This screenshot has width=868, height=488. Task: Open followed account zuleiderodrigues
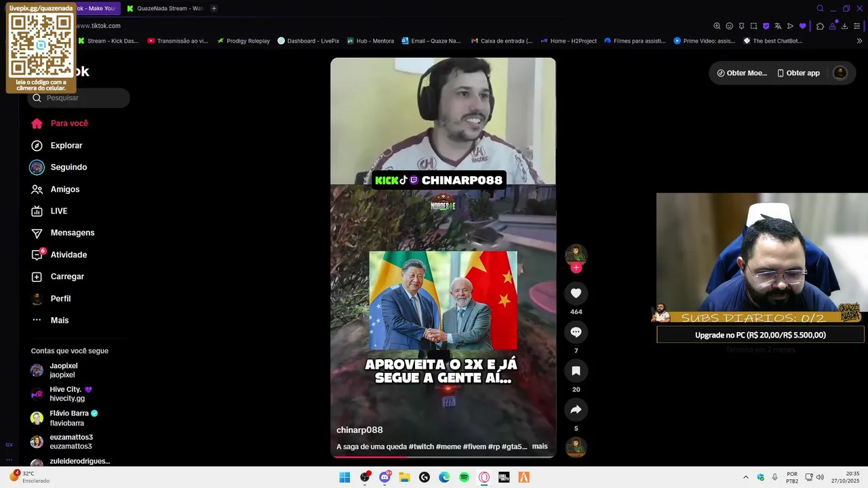pos(71,462)
